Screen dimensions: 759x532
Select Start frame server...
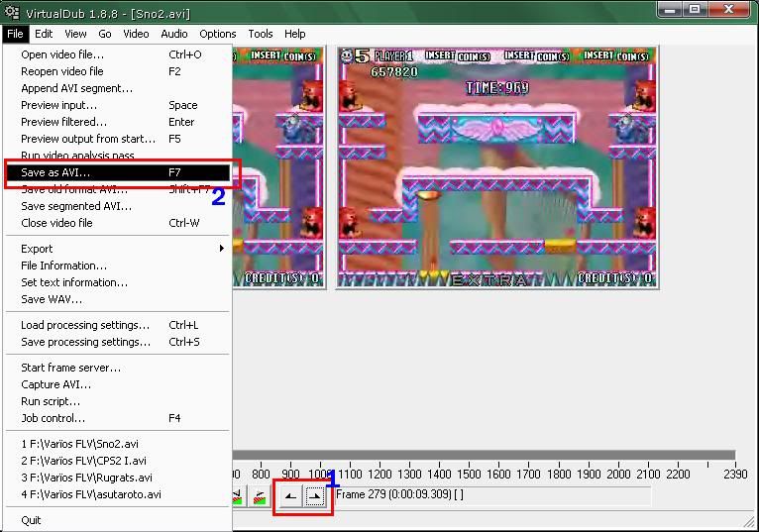[x=117, y=368]
